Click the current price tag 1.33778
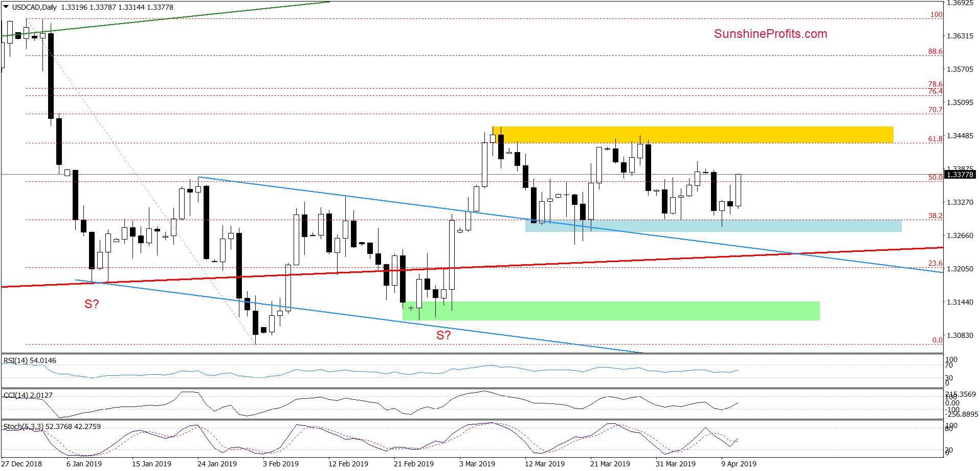Viewport: 980px width, 471px height. click(960, 175)
